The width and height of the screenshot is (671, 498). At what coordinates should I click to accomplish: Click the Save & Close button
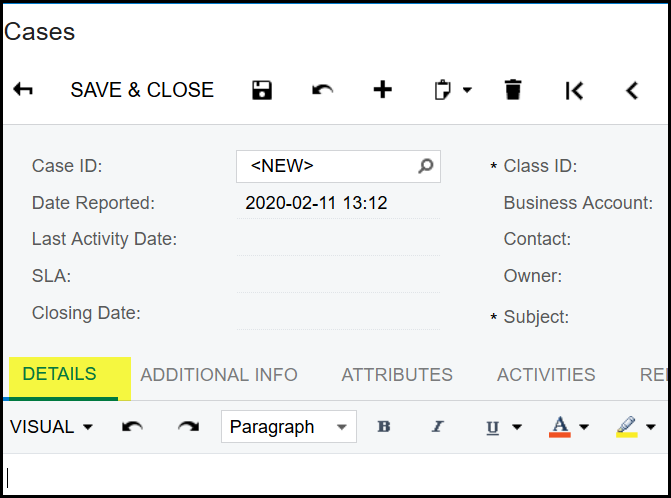[142, 90]
